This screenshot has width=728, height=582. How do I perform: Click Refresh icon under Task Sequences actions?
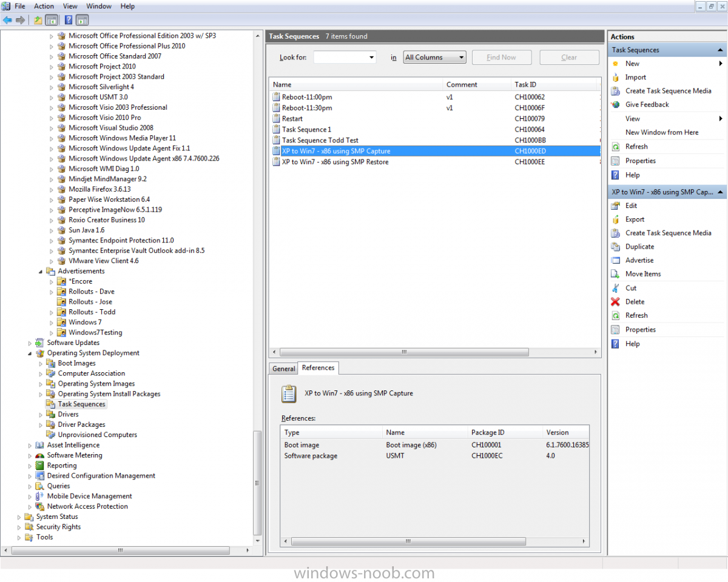[615, 147]
